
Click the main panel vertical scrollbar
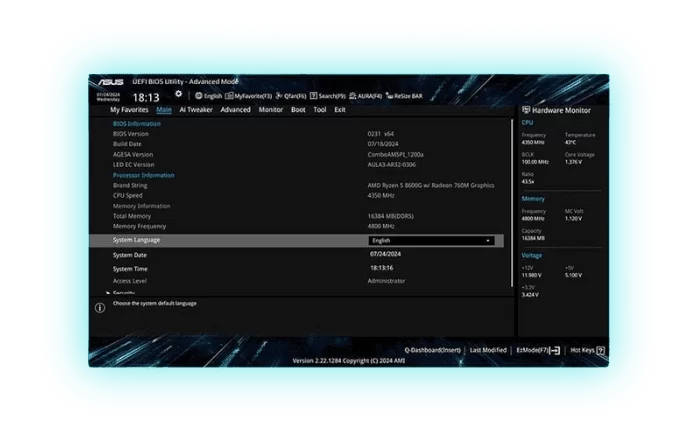512,203
